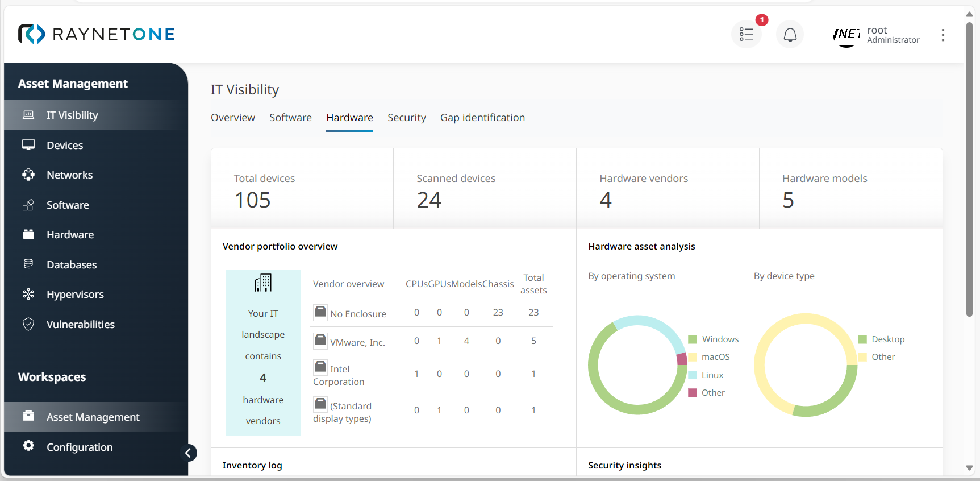Click the Desktop legend color swatch
Viewport: 980px width, 481px height.
point(862,339)
